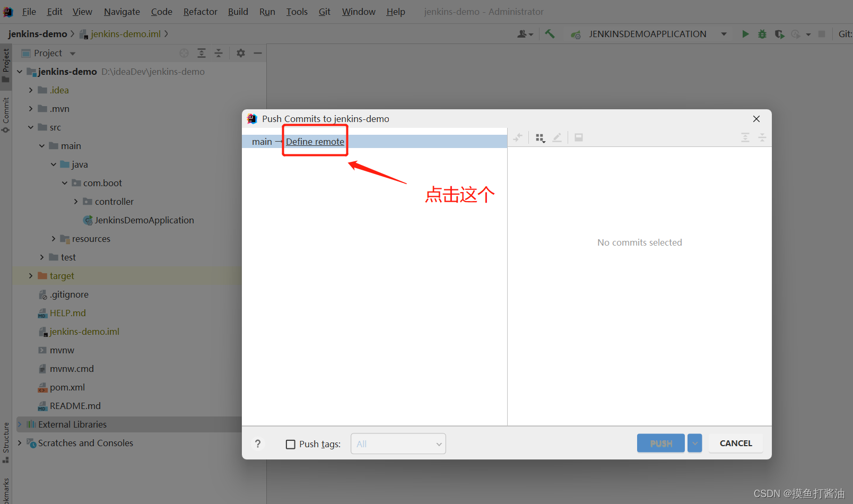The width and height of the screenshot is (853, 504).
Task: Click the Build project hammer icon
Action: tap(550, 34)
